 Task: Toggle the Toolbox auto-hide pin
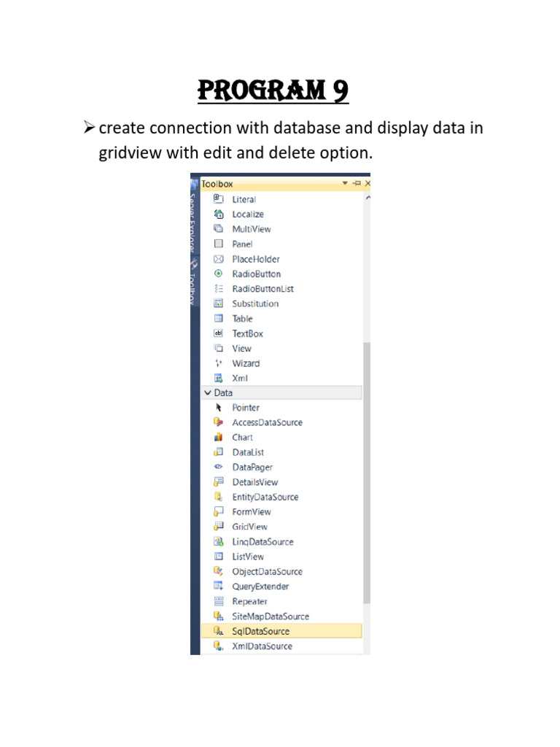[x=357, y=184]
